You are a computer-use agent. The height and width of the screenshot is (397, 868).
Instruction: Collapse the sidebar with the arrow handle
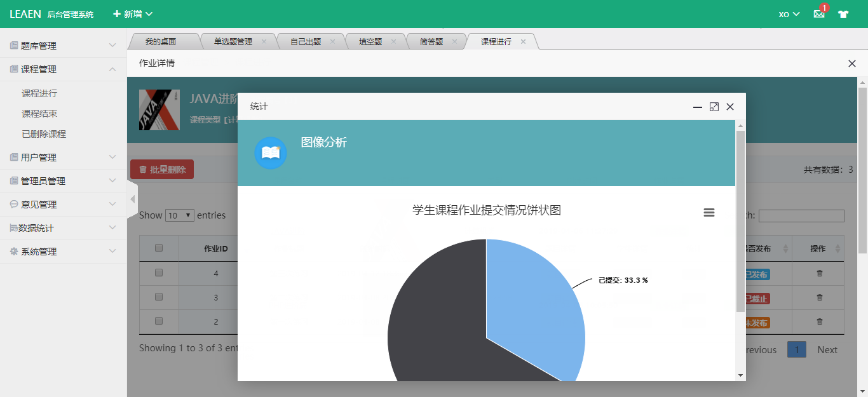[x=133, y=199]
